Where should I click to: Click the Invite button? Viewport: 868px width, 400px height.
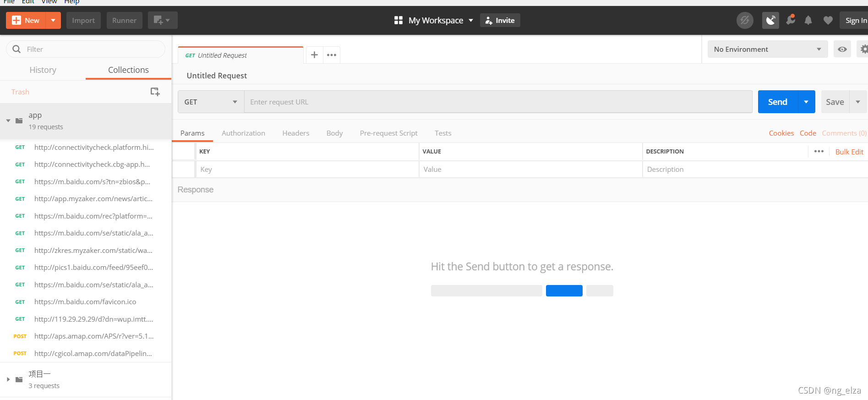coord(500,20)
